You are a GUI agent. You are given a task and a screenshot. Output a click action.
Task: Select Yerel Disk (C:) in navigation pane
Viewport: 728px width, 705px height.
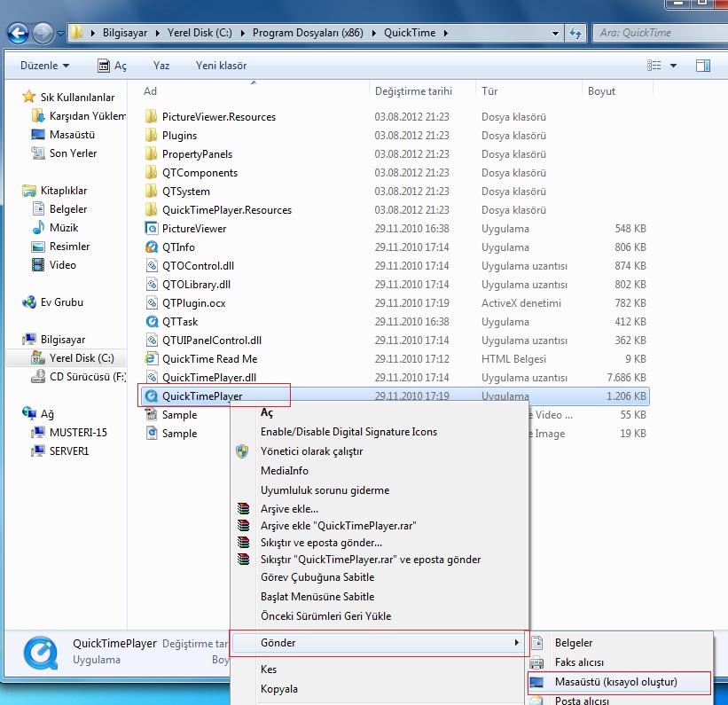click(x=66, y=358)
